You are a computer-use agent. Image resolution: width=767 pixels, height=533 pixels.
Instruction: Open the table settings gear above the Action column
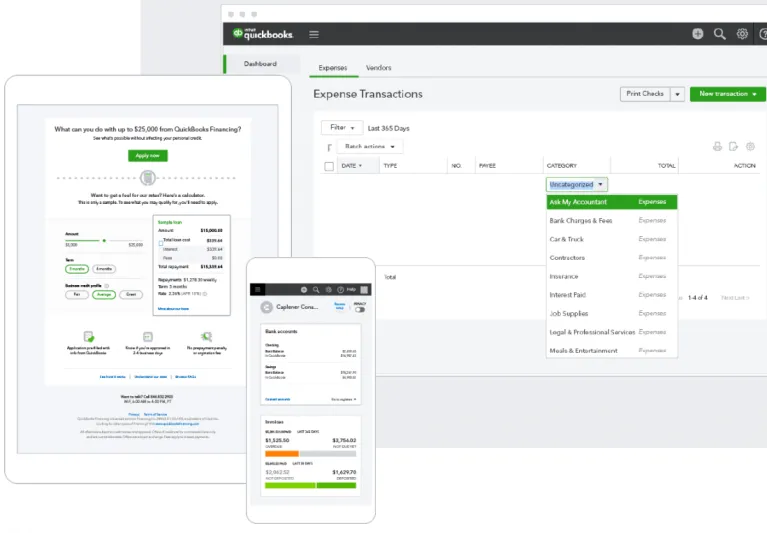tap(750, 146)
